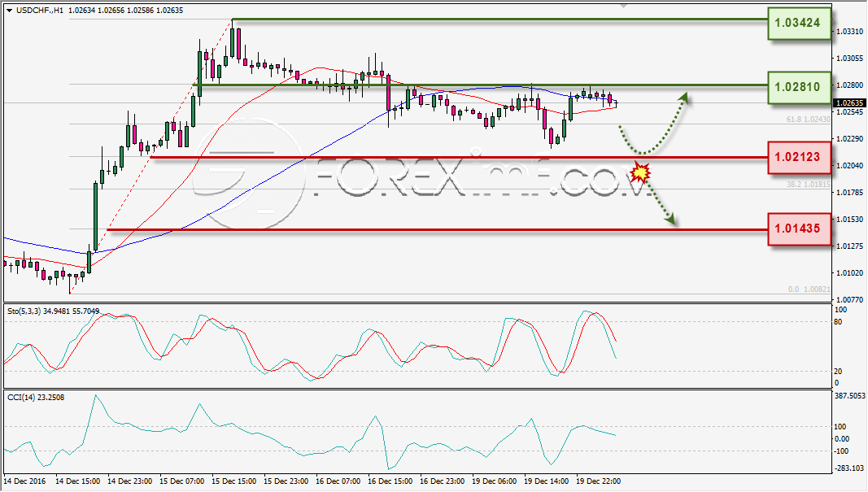Click the current price tag 1.02635
This screenshot has width=868, height=492.
(849, 103)
